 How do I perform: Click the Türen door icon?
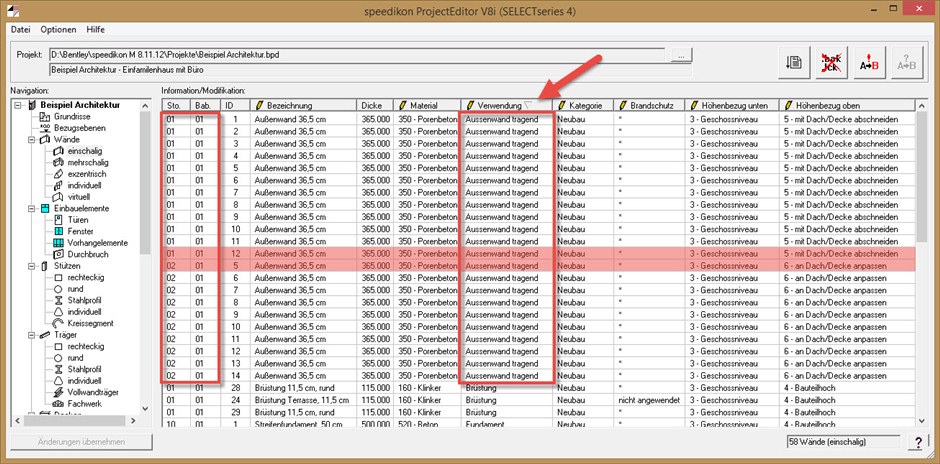click(58, 220)
